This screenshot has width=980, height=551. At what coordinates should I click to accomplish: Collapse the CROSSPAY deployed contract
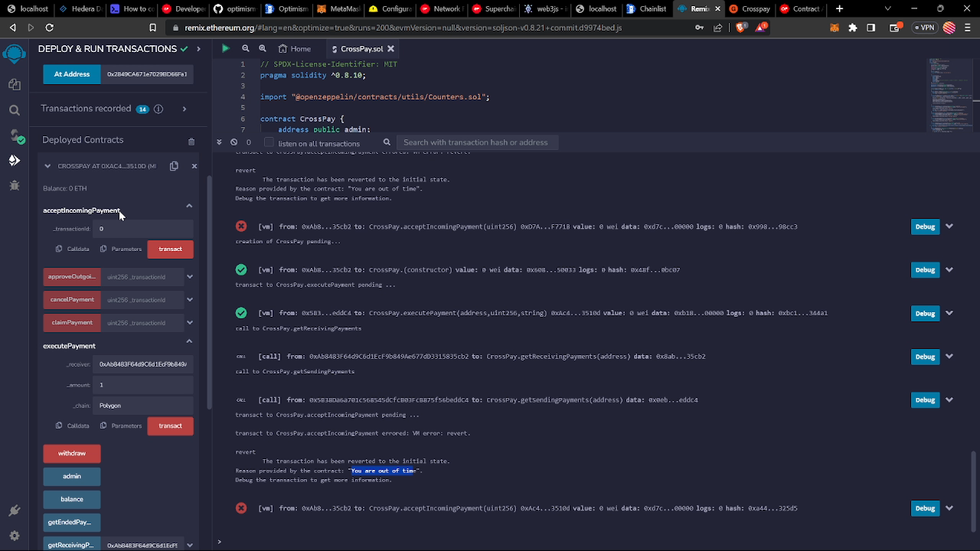47,166
